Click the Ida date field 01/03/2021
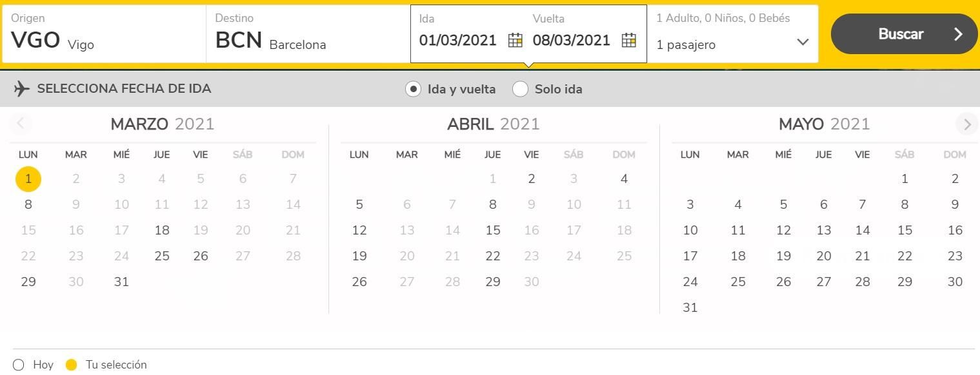 coord(458,40)
